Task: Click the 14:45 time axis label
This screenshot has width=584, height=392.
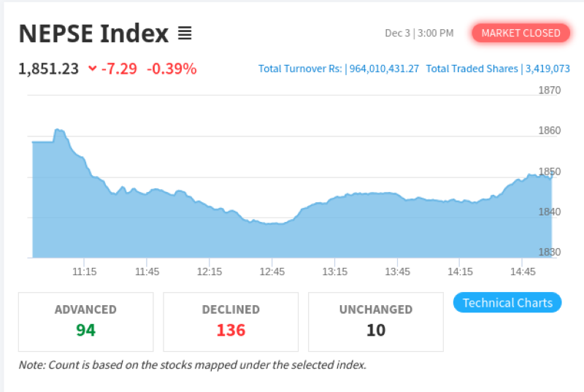Action: (x=522, y=272)
